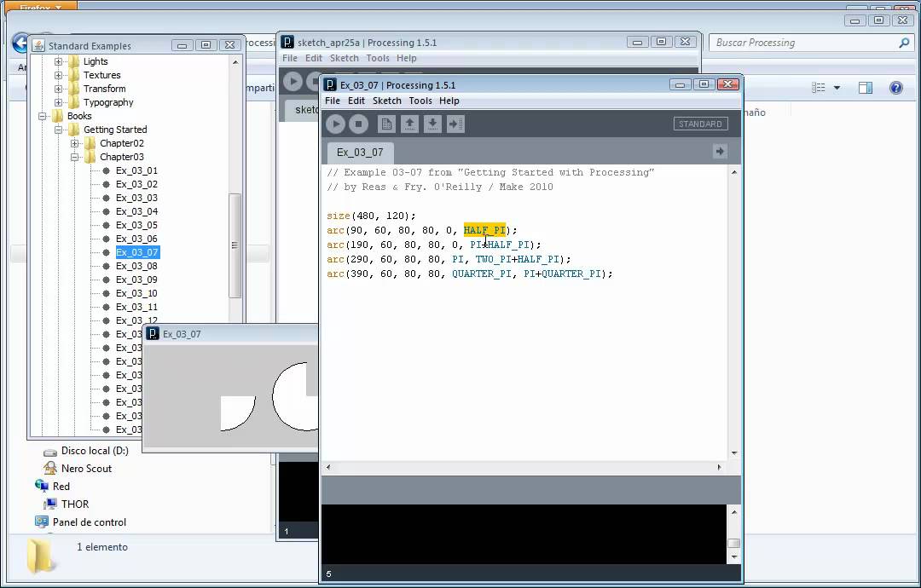Open a sketch with the up-arrow icon
The width and height of the screenshot is (921, 588).
[409, 124]
